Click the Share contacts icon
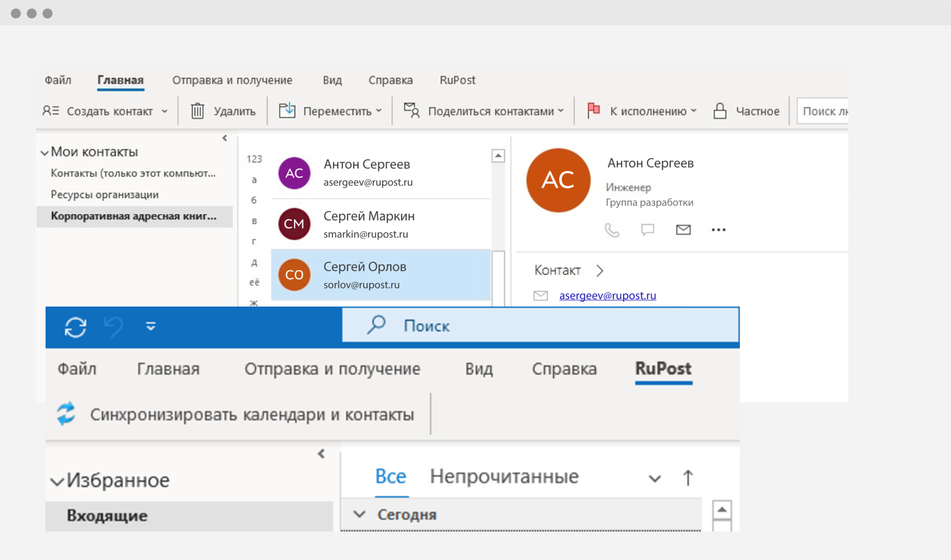This screenshot has width=951, height=560. 412,110
